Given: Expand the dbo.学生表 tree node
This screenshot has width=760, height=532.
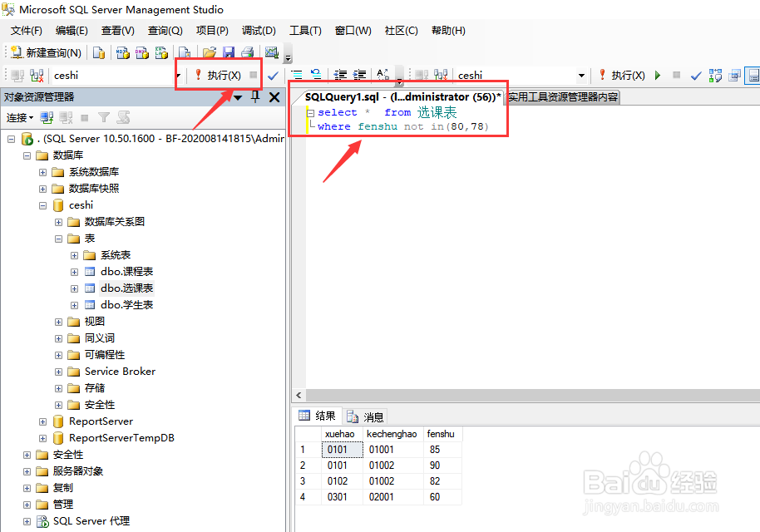Looking at the screenshot, I should click(x=75, y=304).
